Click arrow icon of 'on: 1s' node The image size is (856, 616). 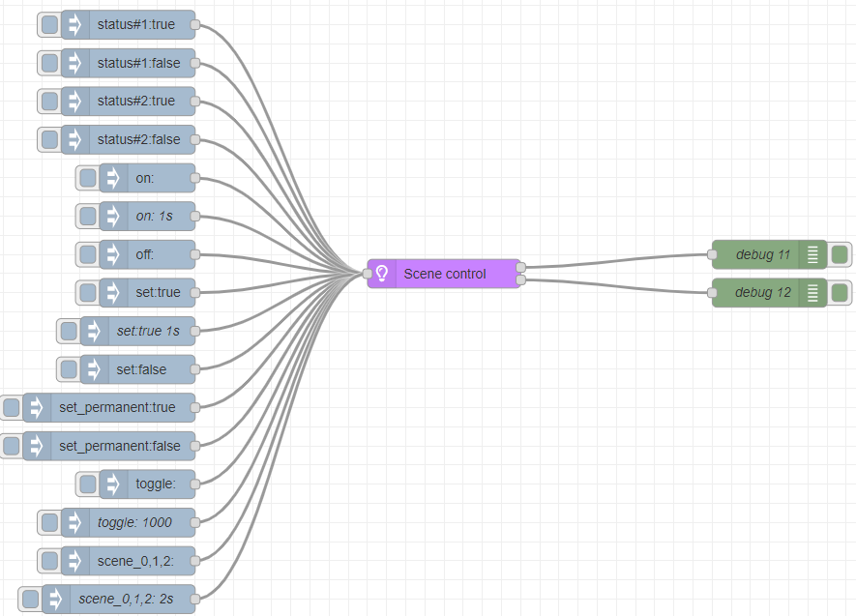[113, 216]
